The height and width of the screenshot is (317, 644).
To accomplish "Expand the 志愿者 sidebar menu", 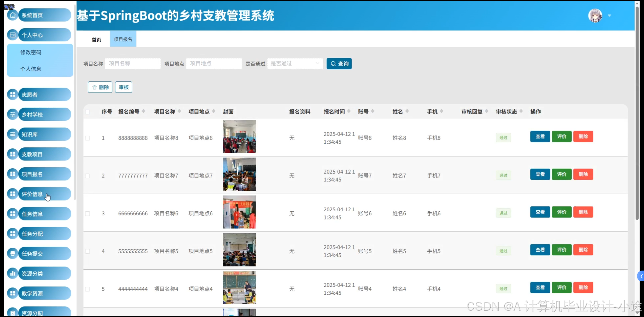I will [45, 95].
